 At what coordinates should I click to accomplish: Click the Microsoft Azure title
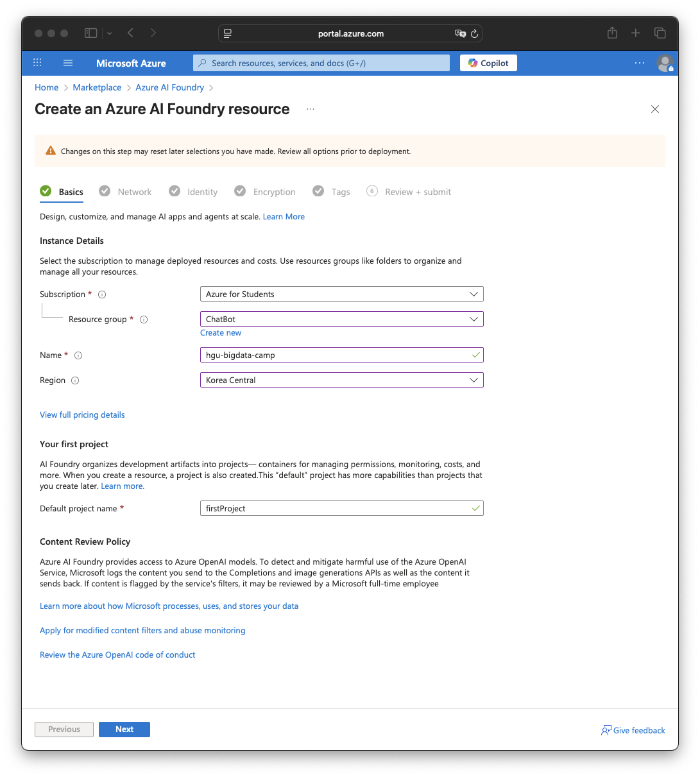click(x=131, y=63)
